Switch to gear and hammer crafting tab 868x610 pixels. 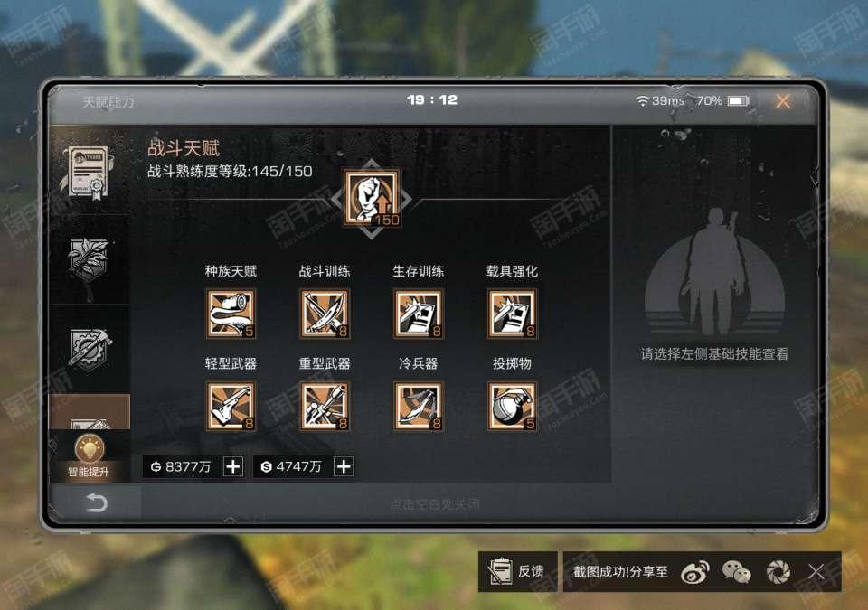[90, 350]
